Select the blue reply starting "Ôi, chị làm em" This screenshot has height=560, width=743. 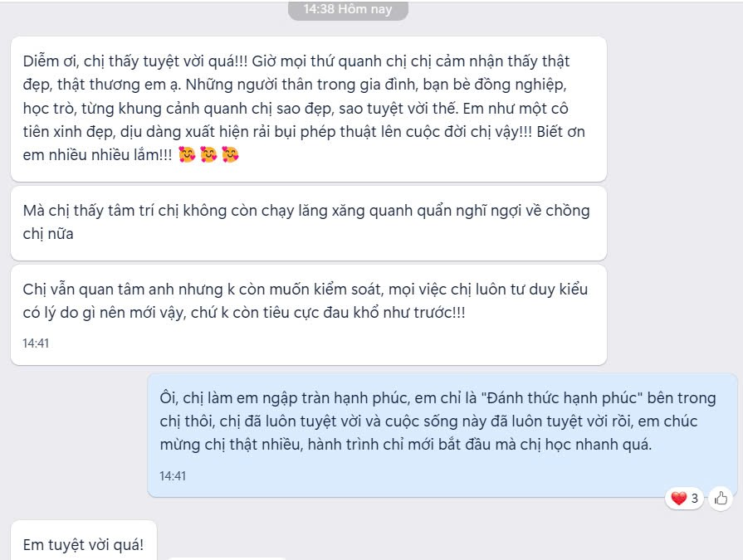click(442, 435)
